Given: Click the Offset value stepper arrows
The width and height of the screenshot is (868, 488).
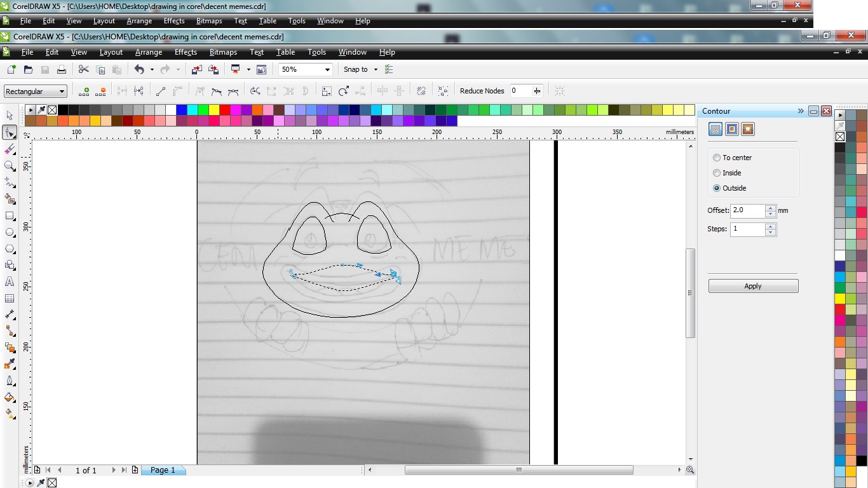Looking at the screenshot, I should tap(771, 210).
